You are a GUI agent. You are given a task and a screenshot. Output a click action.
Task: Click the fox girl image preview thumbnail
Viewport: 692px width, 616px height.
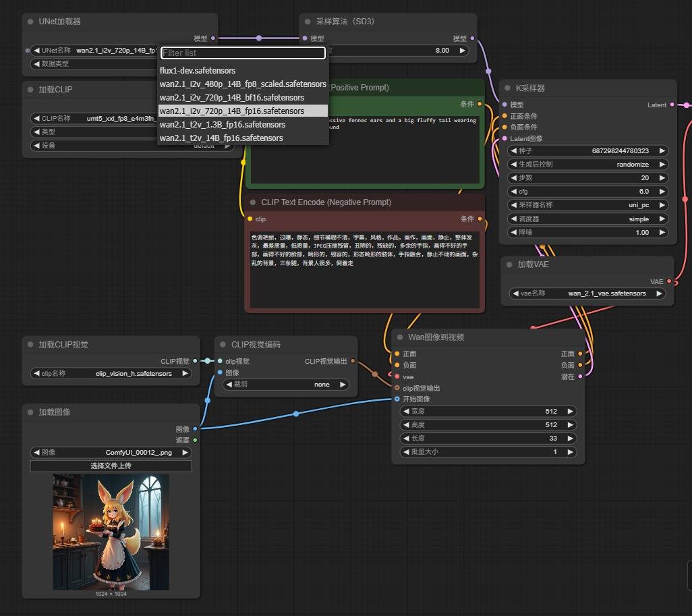[111, 532]
